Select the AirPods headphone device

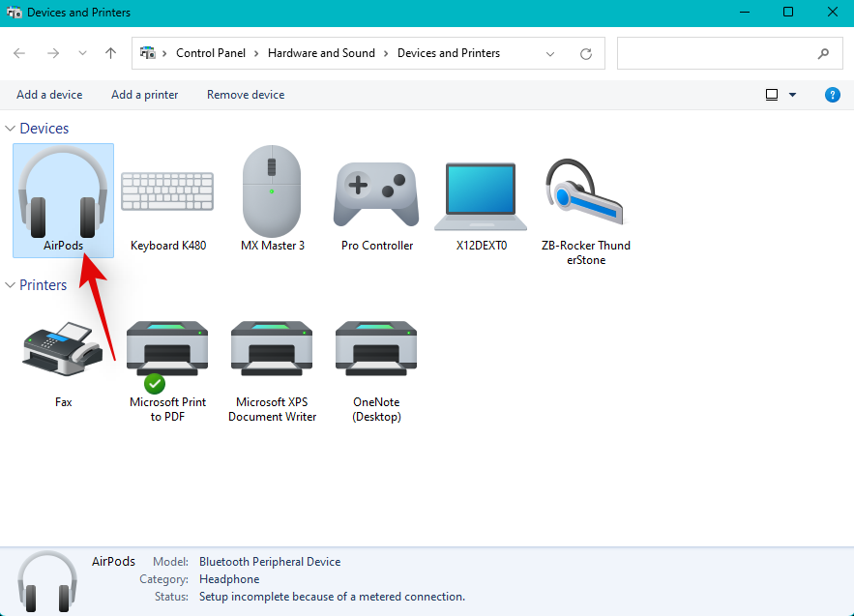pos(63,200)
